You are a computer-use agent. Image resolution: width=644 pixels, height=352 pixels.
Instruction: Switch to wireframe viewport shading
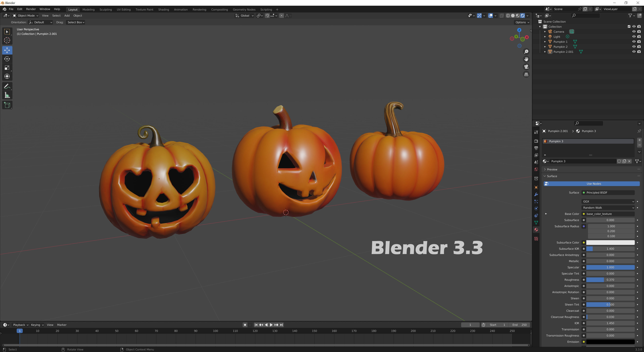coord(508,15)
